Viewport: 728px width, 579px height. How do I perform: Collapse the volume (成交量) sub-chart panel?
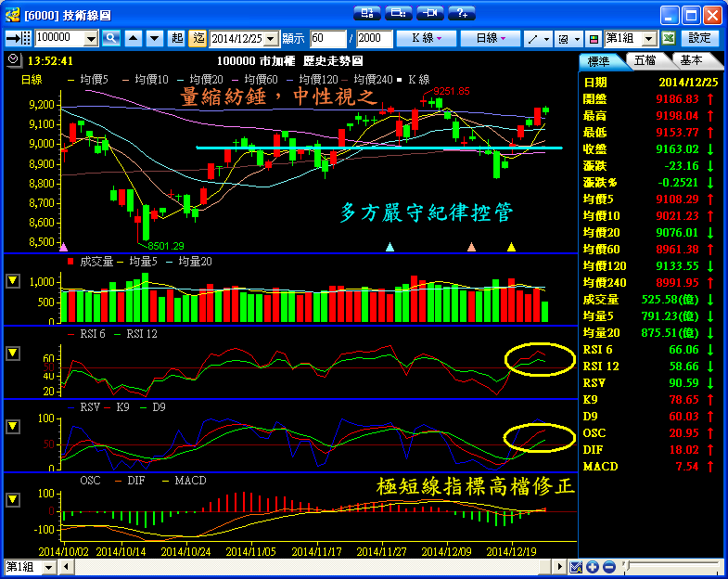[13, 280]
